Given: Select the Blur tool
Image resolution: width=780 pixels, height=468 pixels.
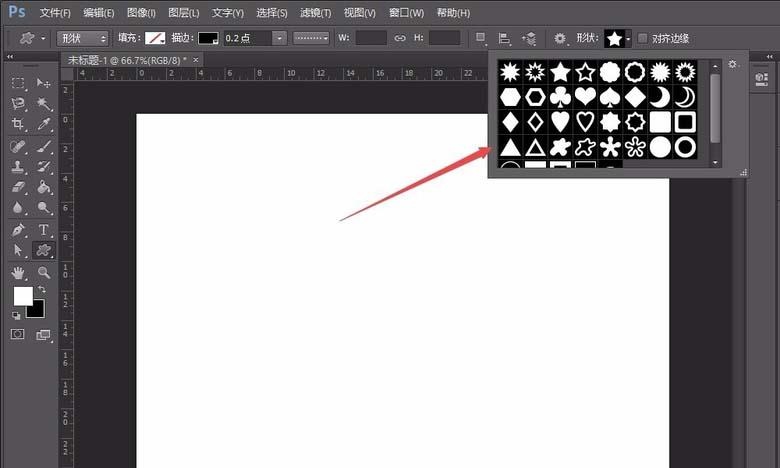Looking at the screenshot, I should point(18,207).
